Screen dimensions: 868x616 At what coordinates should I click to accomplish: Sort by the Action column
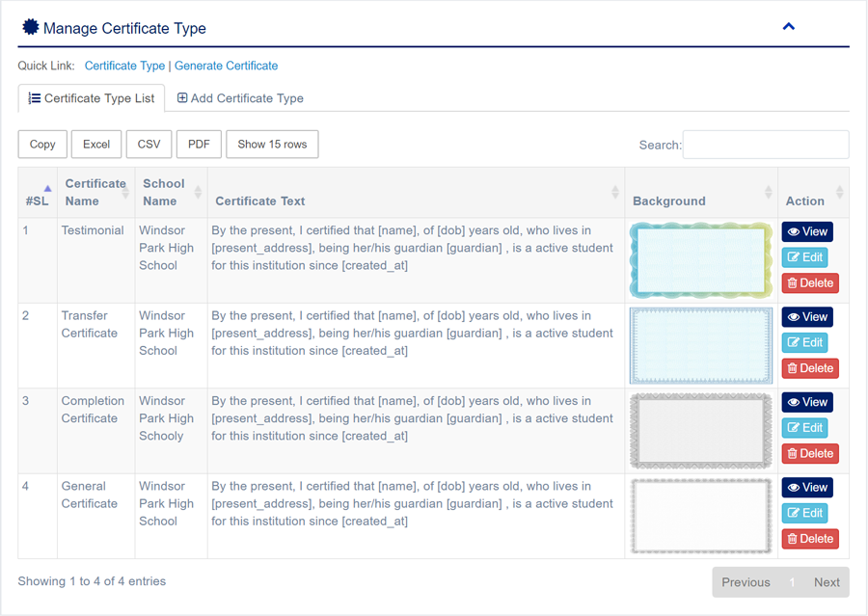point(813,193)
